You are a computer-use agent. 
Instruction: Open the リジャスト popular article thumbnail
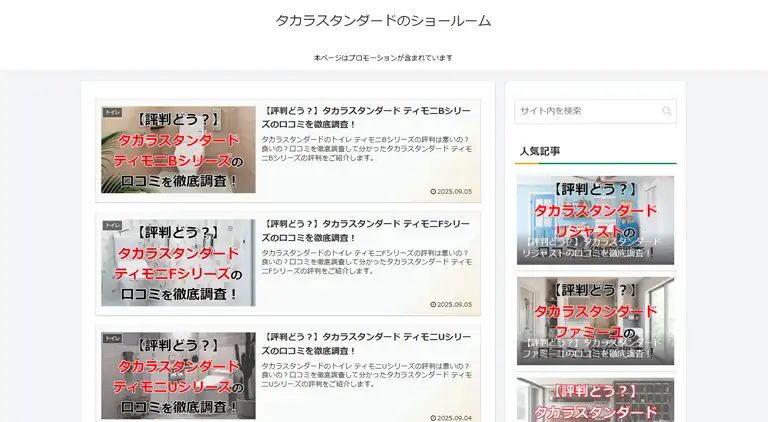pyautogui.click(x=595, y=220)
